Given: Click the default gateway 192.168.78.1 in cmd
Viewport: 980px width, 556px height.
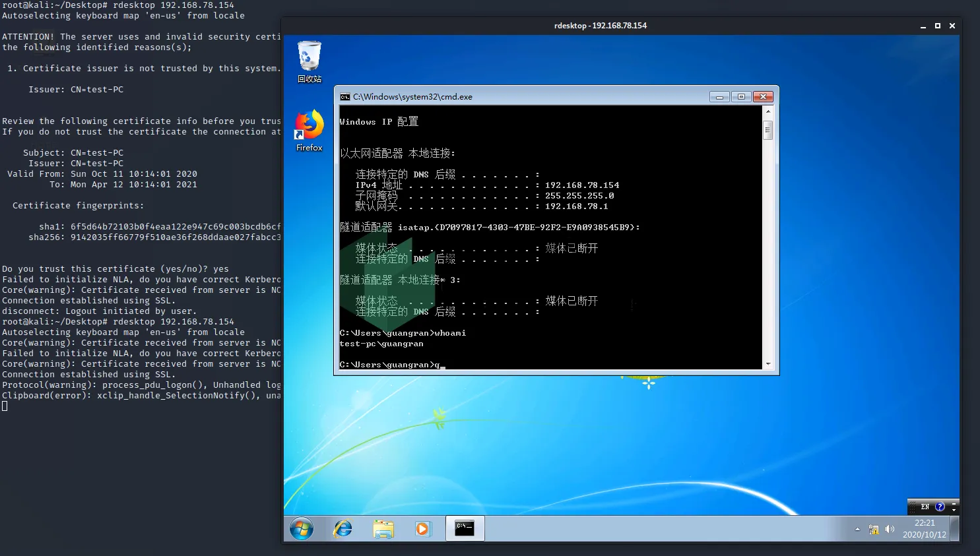Looking at the screenshot, I should coord(577,206).
